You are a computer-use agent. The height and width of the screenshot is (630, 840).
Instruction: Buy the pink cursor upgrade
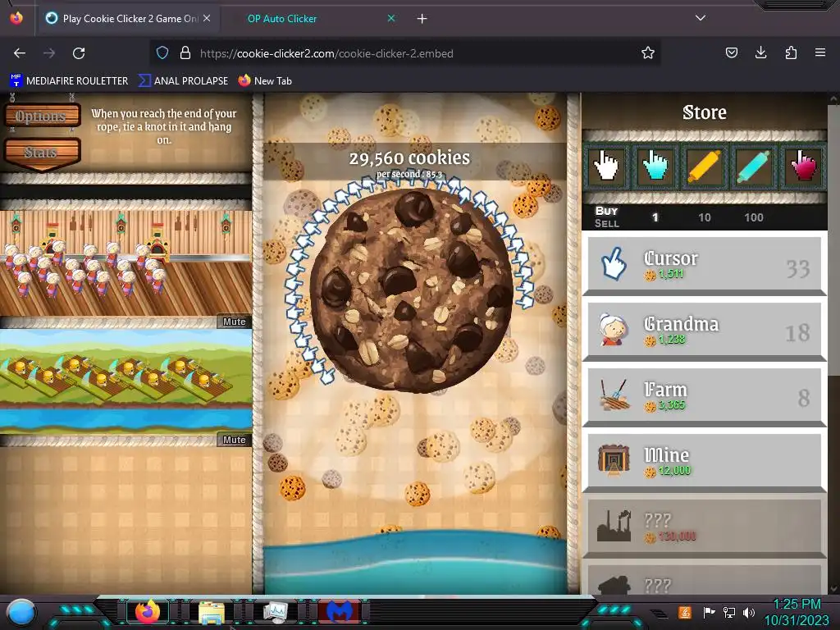pyautogui.click(x=802, y=166)
